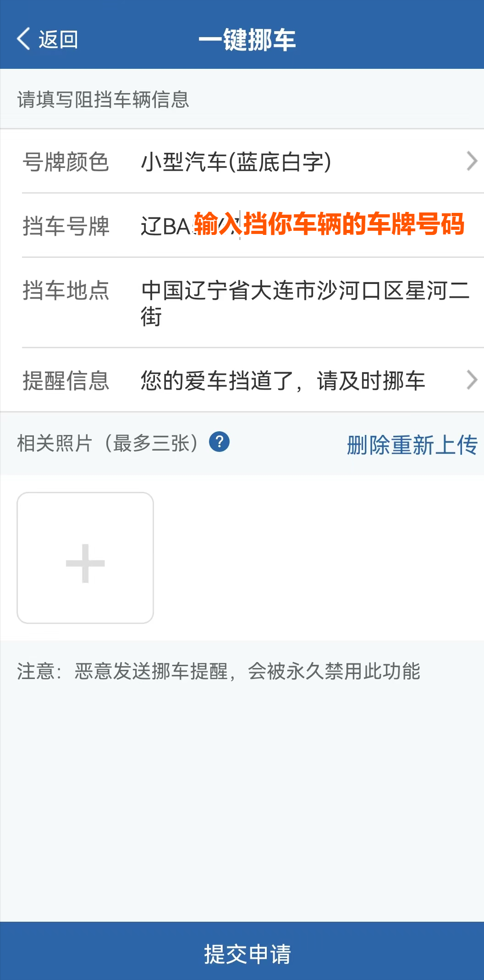This screenshot has width=484, height=980.
Task: Tap the blue question mark for photo rules
Action: click(x=219, y=443)
